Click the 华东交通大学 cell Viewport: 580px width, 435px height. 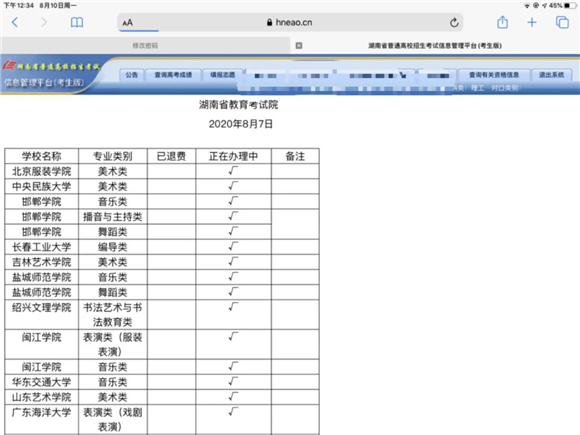click(x=41, y=382)
